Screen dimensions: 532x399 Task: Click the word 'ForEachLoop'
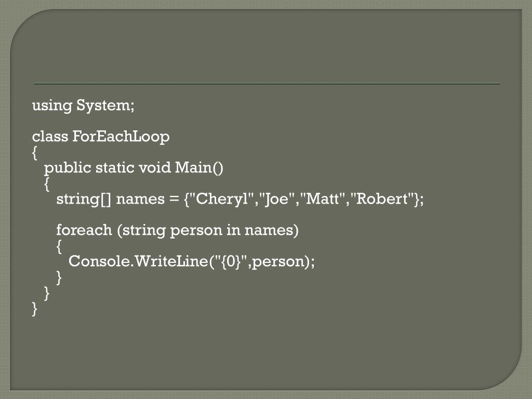coord(121,137)
